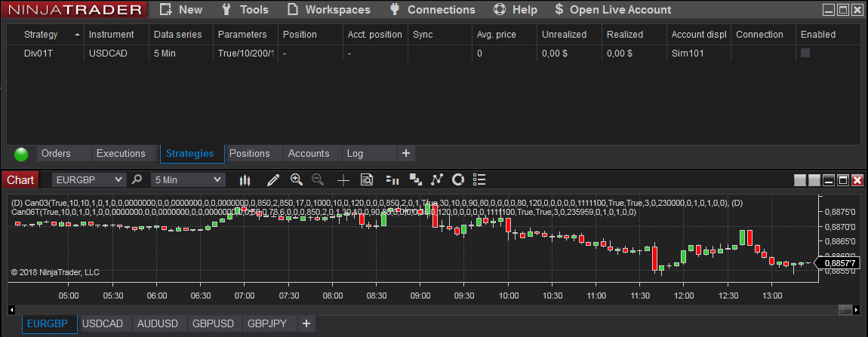Click the chart scrollbar thumb
This screenshot has height=337, width=868.
click(845, 309)
